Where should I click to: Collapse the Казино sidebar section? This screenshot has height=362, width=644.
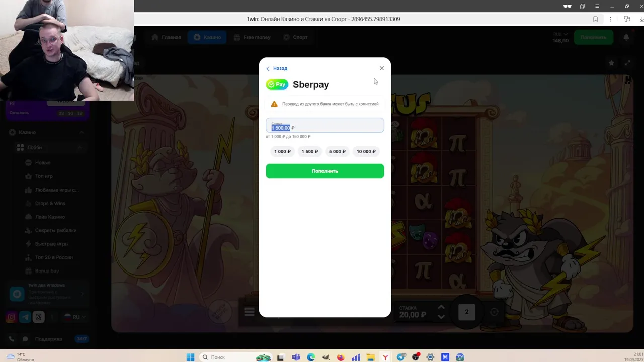(x=82, y=132)
